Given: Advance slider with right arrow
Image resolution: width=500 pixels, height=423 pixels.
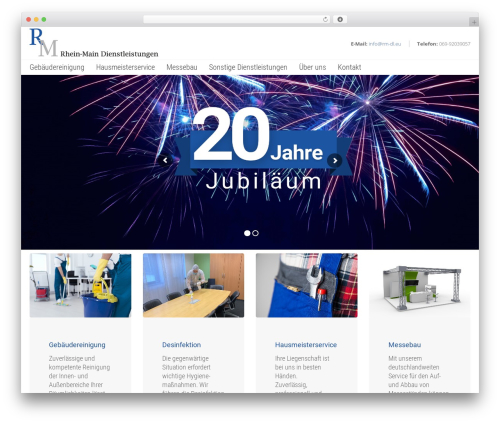Looking at the screenshot, I should [335, 160].
